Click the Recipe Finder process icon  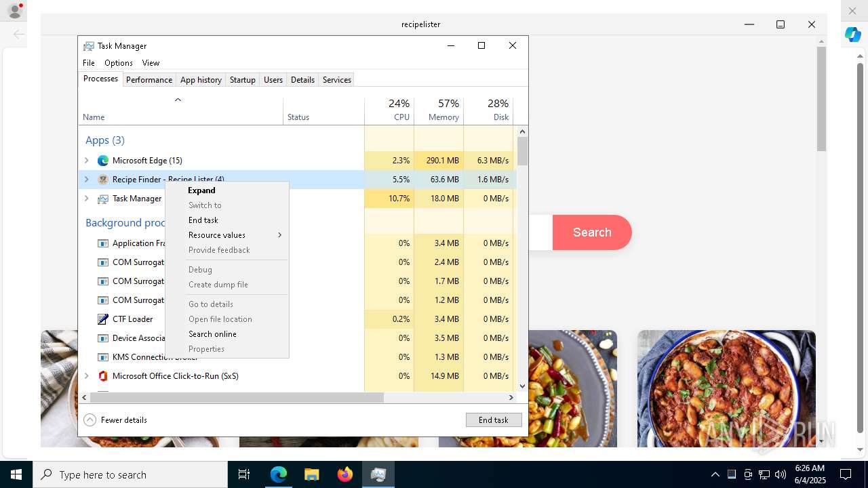coord(103,180)
